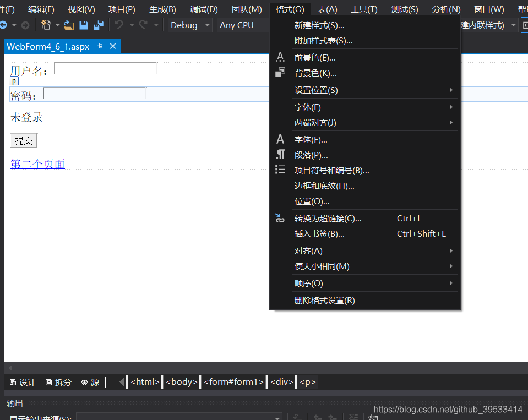Open the navigate backward history dropdown arrow
Screen dimensions: 528x420
click(x=14, y=25)
